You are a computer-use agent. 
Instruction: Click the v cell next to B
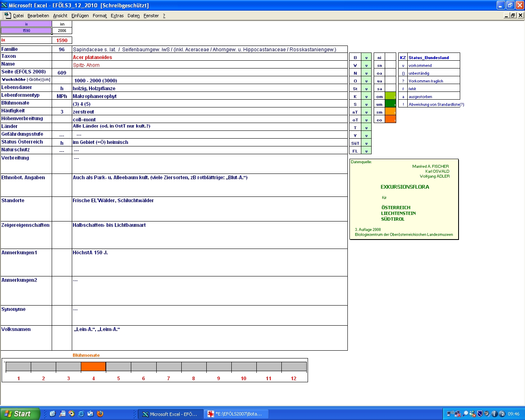tap(366, 57)
